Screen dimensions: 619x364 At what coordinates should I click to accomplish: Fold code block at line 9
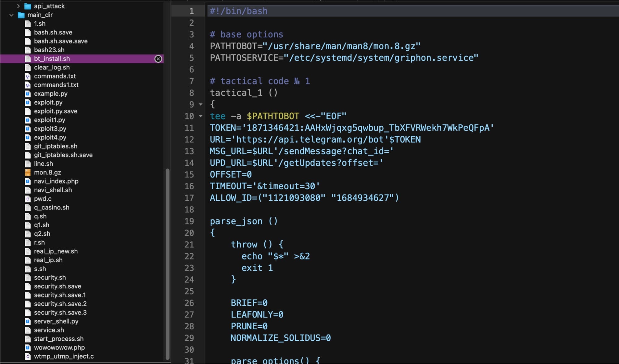pyautogui.click(x=201, y=105)
